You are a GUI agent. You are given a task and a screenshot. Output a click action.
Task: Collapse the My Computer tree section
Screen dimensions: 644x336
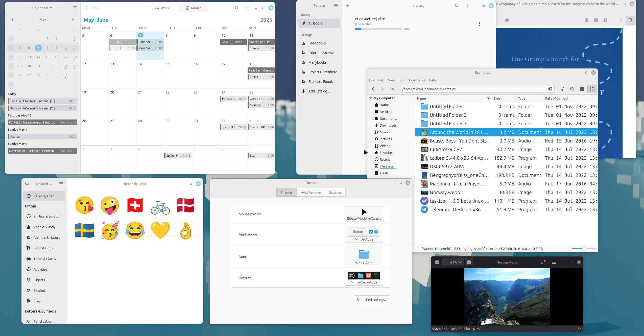(371, 98)
